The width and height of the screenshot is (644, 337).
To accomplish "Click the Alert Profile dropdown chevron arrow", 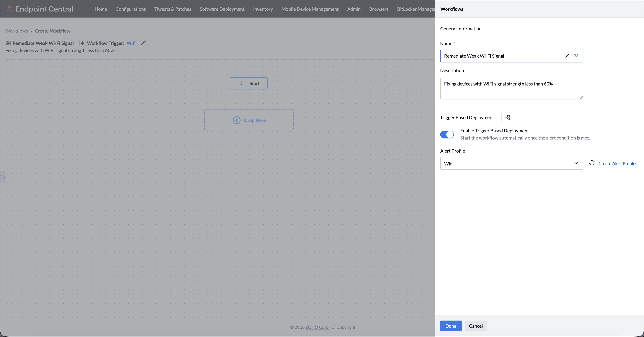I will (576, 163).
